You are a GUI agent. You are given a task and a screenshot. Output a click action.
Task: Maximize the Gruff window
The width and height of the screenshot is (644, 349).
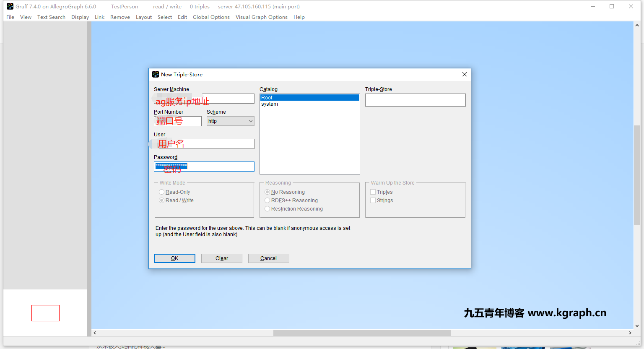click(x=612, y=6)
